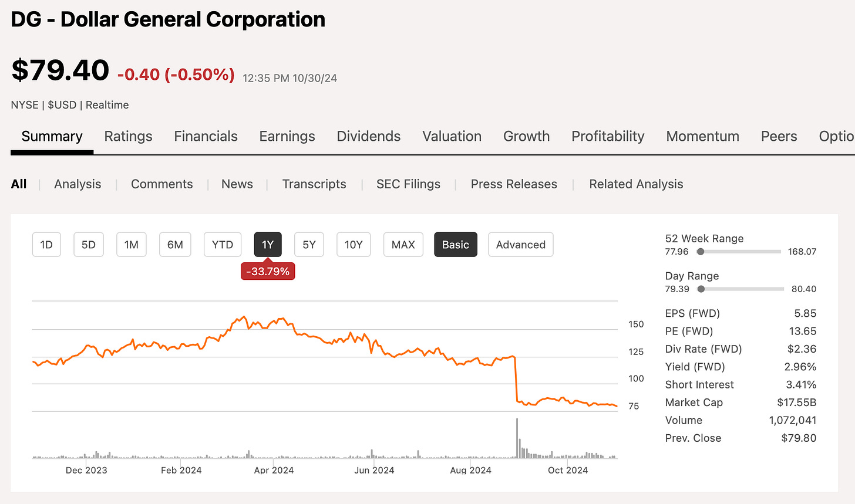855x504 pixels.
Task: Open the Financials tab
Action: [x=206, y=137]
